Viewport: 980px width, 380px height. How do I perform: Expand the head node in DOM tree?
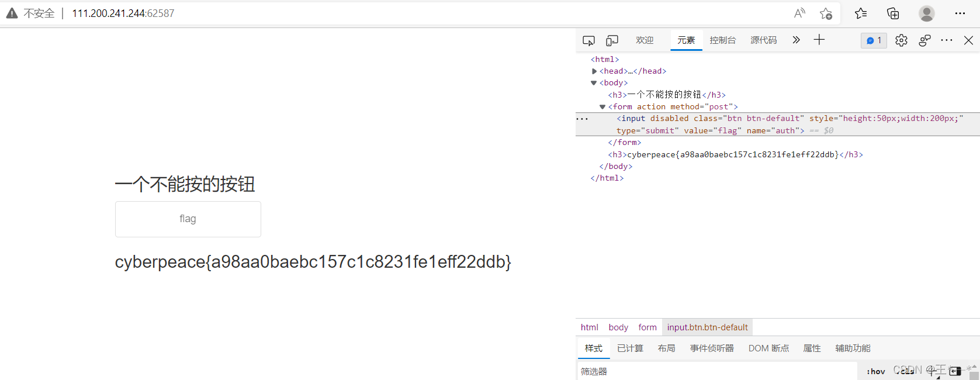(x=594, y=71)
